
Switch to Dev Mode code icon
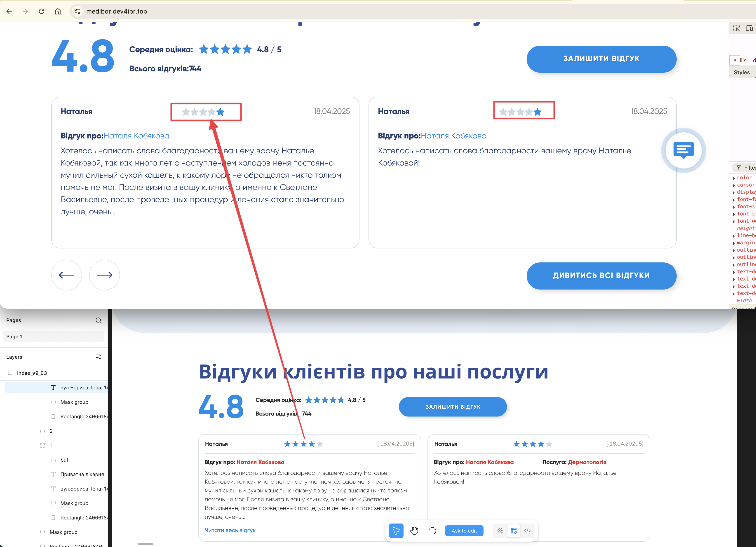tap(527, 531)
